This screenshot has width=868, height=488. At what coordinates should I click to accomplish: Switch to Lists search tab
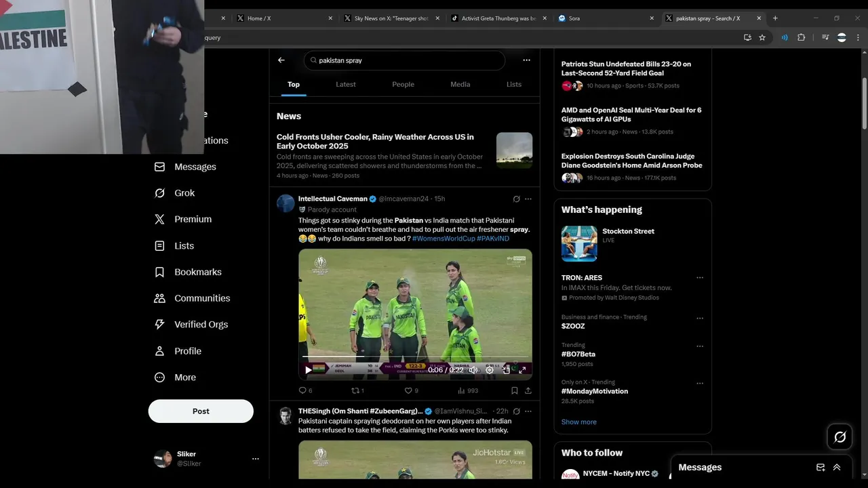pyautogui.click(x=514, y=85)
